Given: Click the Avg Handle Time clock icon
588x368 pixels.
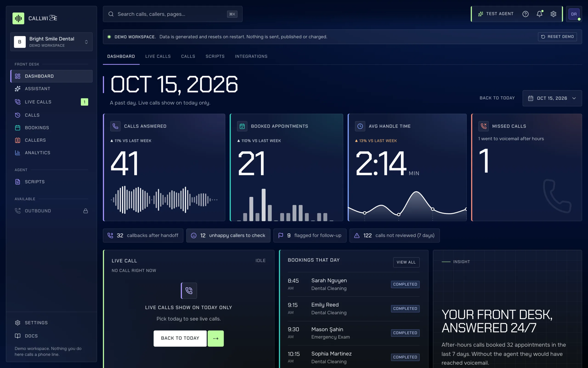Looking at the screenshot, I should tap(360, 126).
